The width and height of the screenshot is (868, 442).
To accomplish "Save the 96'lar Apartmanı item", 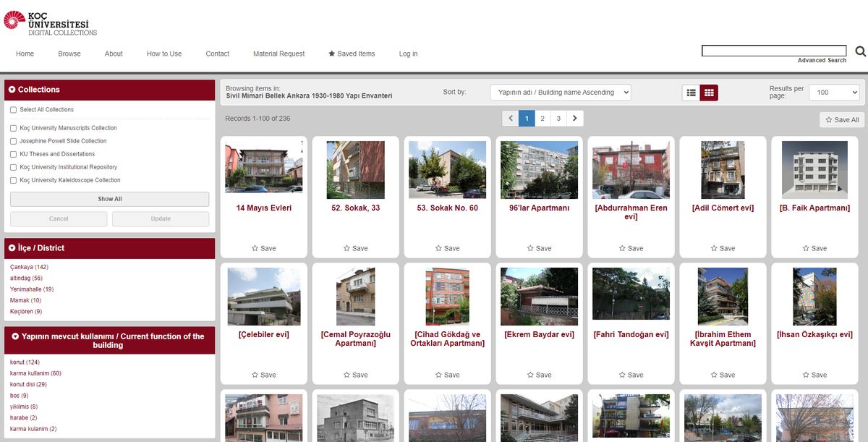I will pyautogui.click(x=539, y=248).
